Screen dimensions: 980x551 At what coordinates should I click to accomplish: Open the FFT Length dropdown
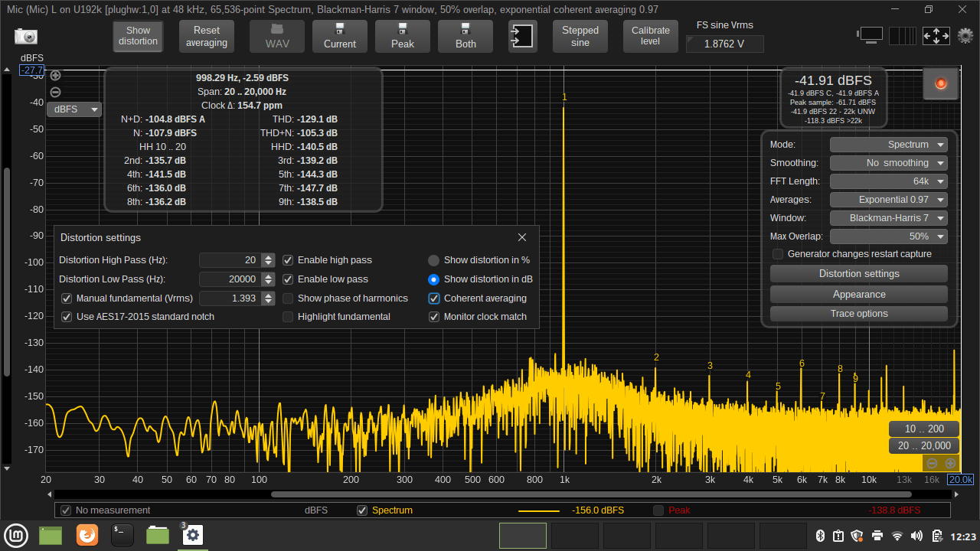coord(889,181)
